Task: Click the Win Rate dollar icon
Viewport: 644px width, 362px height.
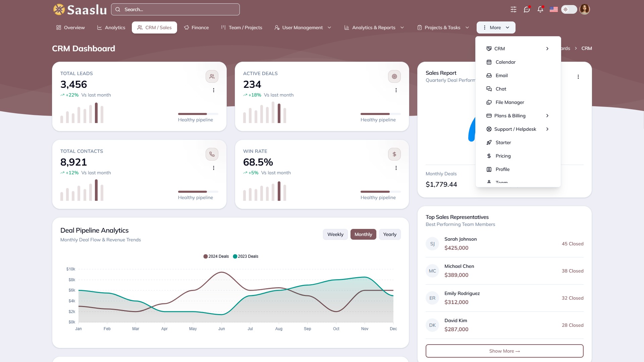Action: (x=394, y=154)
